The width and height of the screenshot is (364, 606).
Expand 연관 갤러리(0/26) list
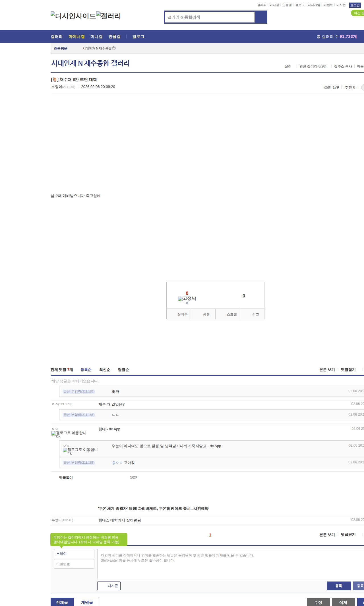pyautogui.click(x=313, y=66)
